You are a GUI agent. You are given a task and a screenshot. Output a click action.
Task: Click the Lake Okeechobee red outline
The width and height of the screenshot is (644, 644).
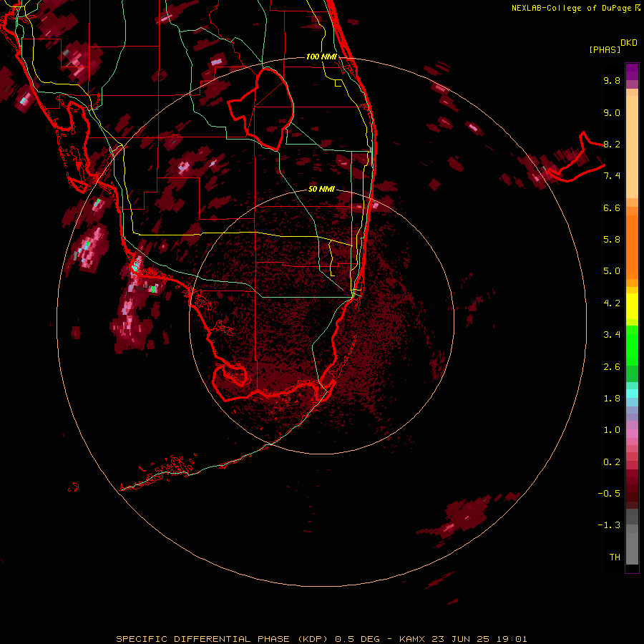pyautogui.click(x=261, y=108)
